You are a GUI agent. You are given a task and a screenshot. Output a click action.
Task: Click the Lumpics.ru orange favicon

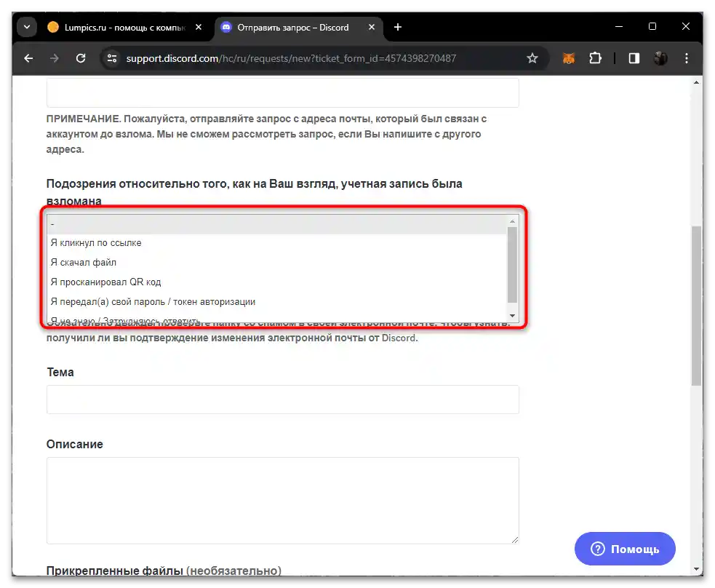tap(53, 28)
